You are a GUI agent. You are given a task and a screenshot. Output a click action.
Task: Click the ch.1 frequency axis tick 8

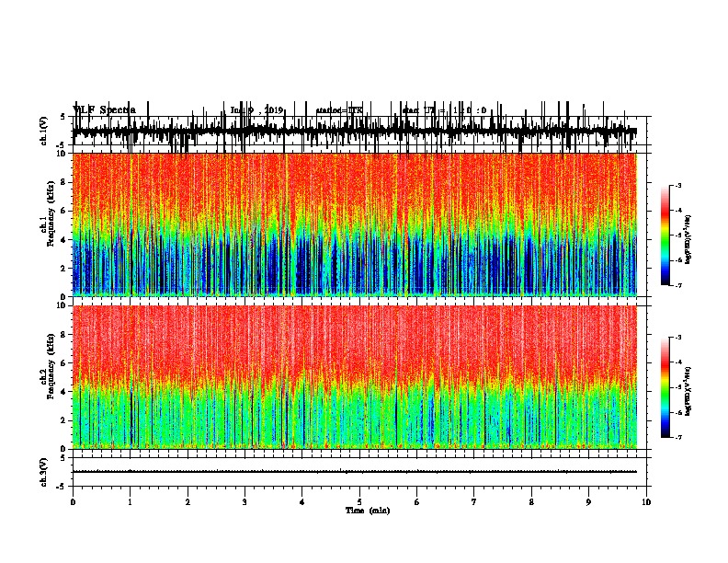[63, 182]
